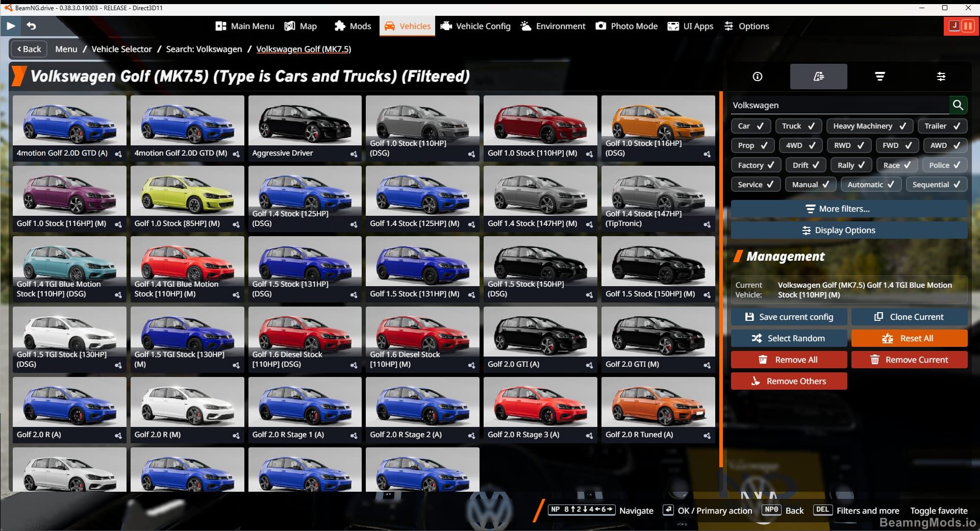980x531 pixels.
Task: Click the info circle icon above the filters
Action: tap(757, 77)
